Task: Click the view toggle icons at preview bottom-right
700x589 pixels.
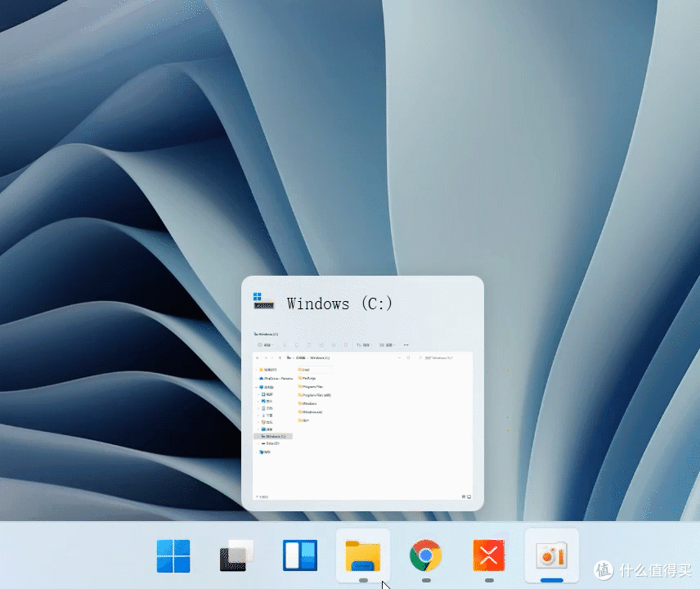Action: 466,497
